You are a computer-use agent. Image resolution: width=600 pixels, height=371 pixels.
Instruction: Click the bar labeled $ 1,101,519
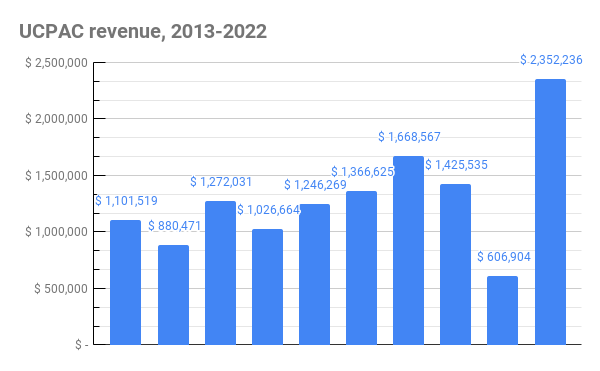click(x=126, y=282)
